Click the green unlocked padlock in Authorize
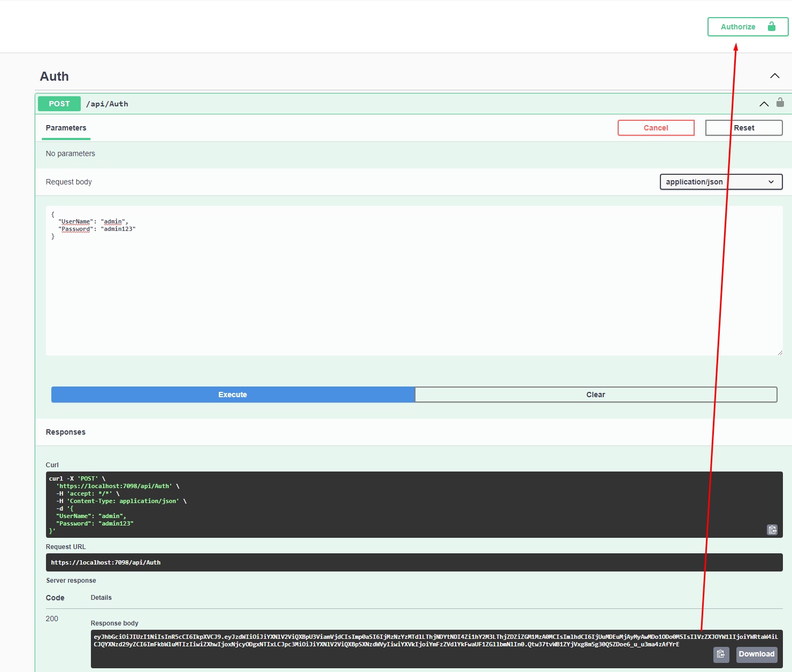 pyautogui.click(x=772, y=26)
